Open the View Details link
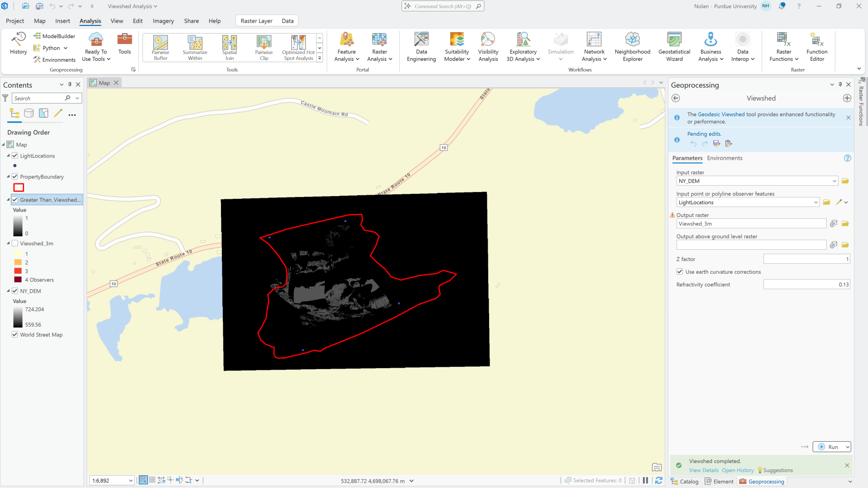The height and width of the screenshot is (488, 868). 704,470
